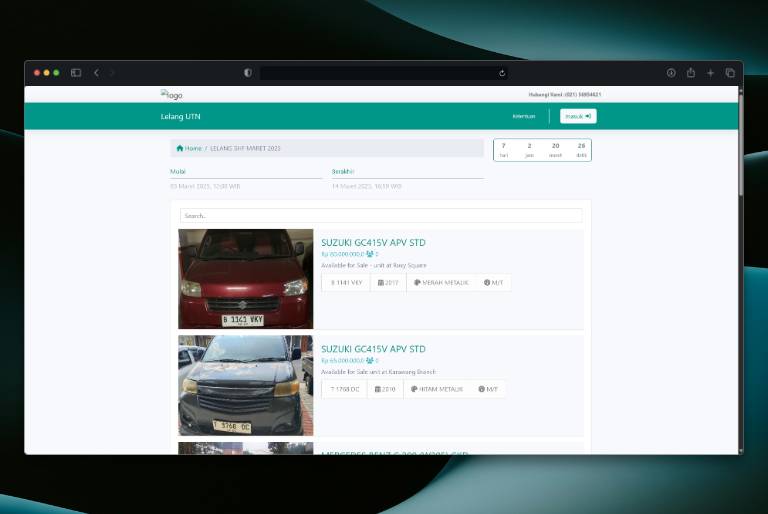This screenshot has height=514, width=768.
Task: Click calendar icon on T 1768 DC row
Action: pyautogui.click(x=378, y=389)
